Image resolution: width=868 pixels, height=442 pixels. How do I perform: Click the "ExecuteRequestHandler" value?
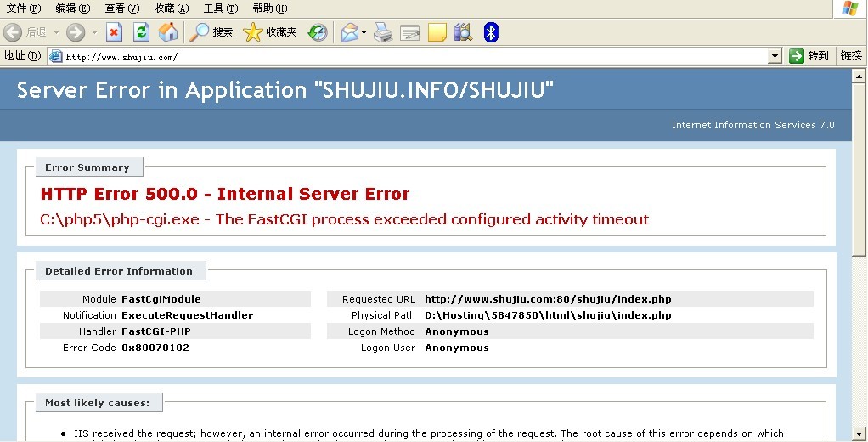coord(188,315)
